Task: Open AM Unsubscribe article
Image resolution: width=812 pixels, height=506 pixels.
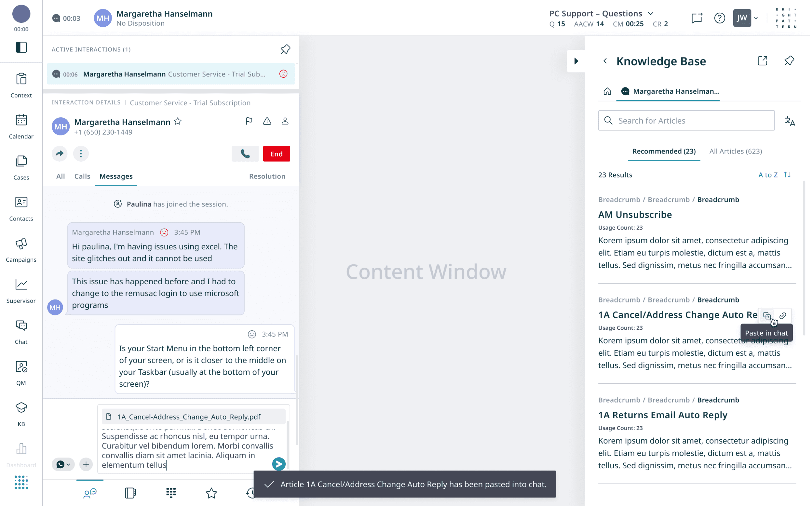Action: coord(635,215)
